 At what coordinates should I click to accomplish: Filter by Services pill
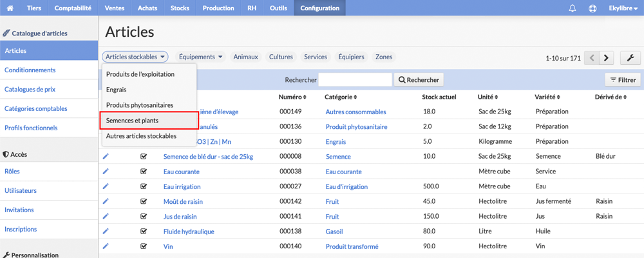(x=316, y=57)
